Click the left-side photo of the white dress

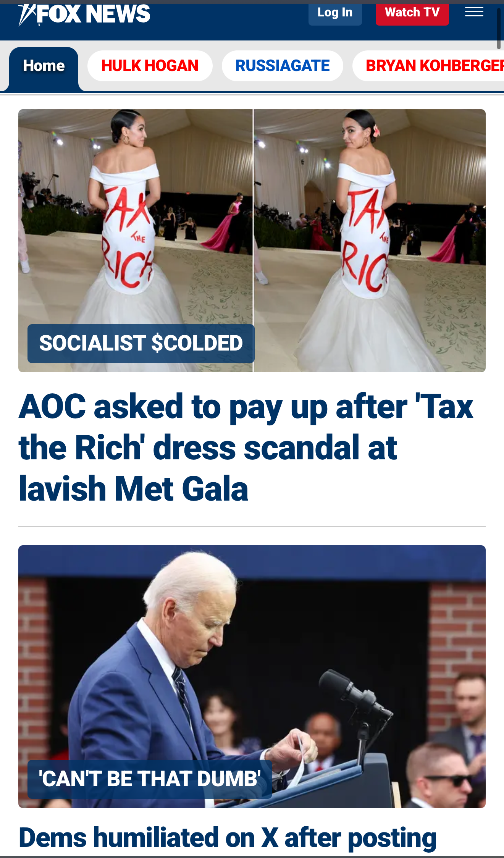(x=136, y=241)
